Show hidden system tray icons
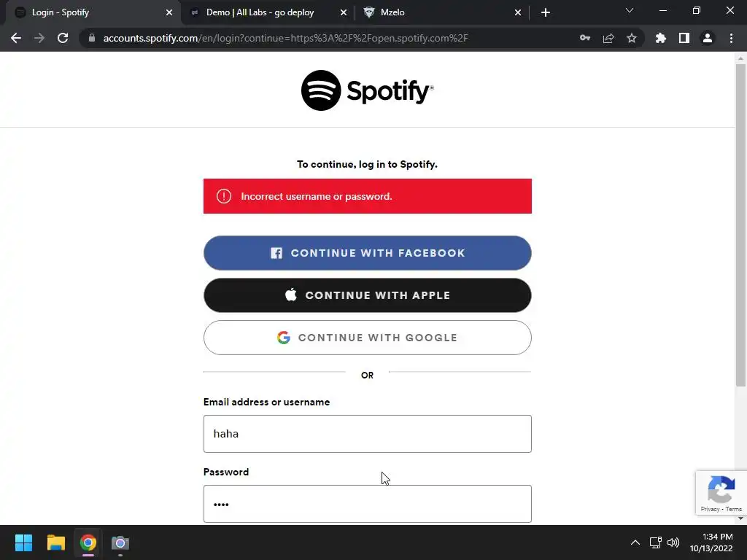Image resolution: width=747 pixels, height=560 pixels. (635, 542)
